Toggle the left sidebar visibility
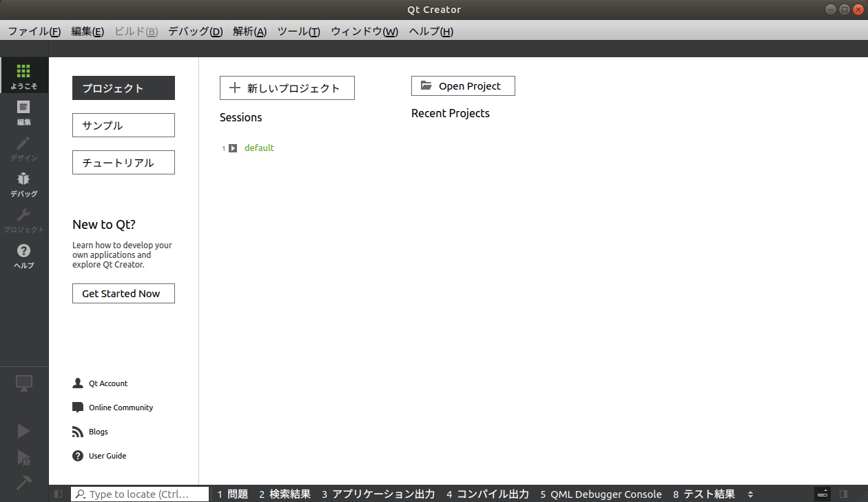 tap(59, 494)
